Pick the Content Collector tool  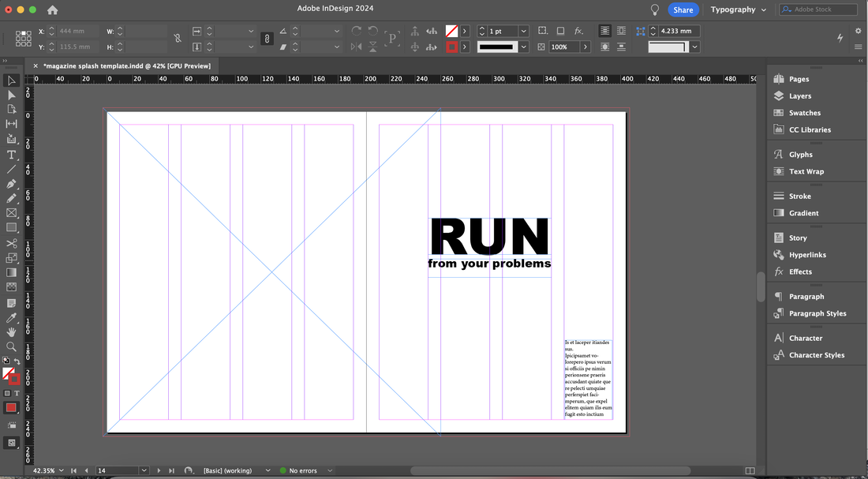point(11,139)
